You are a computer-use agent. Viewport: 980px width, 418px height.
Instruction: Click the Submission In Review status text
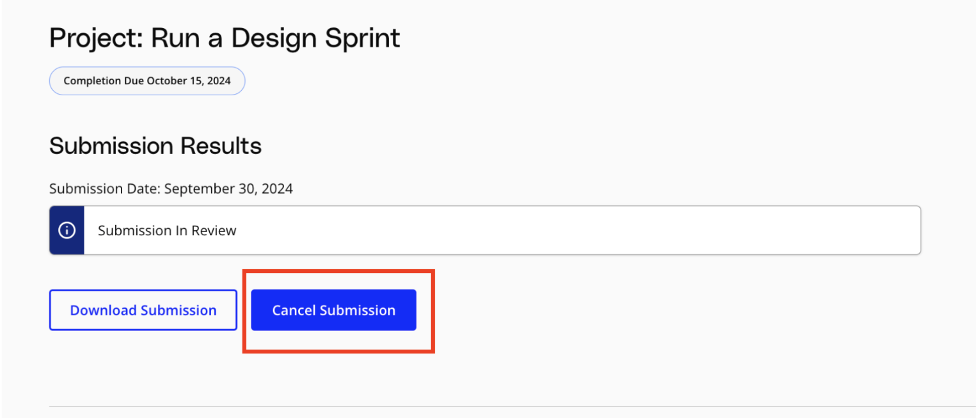[167, 231]
